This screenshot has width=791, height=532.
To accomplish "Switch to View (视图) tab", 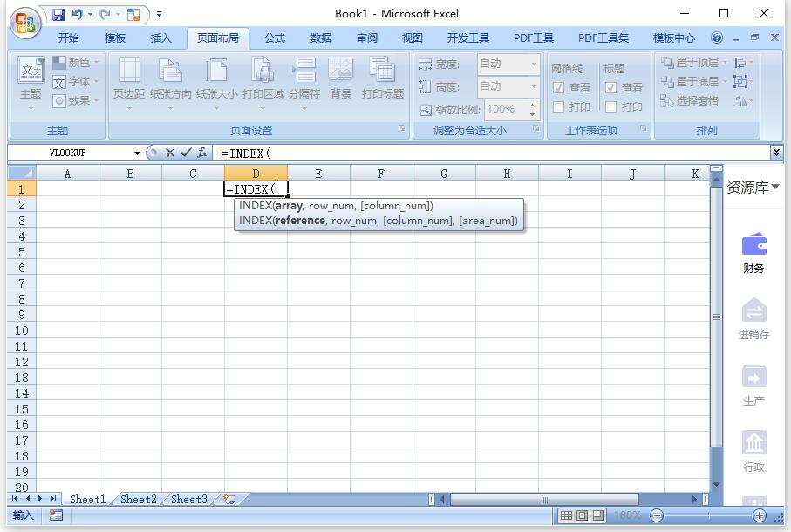I will pos(413,38).
